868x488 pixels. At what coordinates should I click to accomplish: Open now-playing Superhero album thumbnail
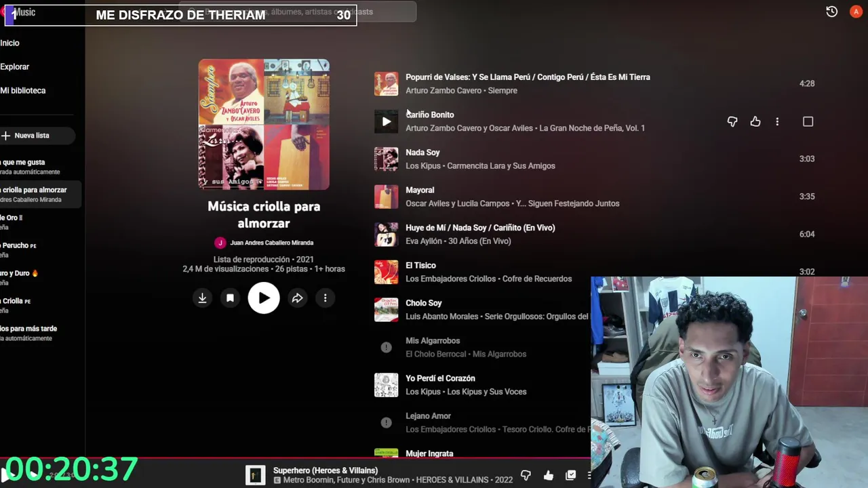point(255,475)
